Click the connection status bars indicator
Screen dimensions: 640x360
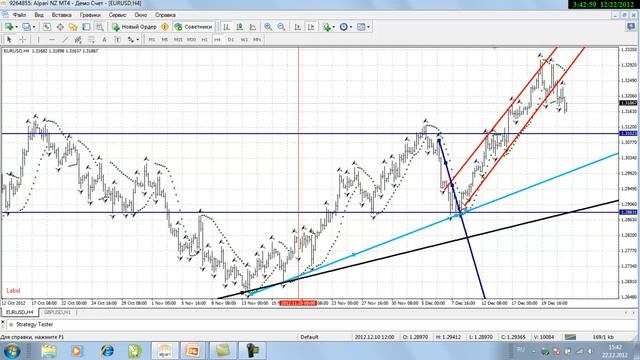tap(570, 337)
